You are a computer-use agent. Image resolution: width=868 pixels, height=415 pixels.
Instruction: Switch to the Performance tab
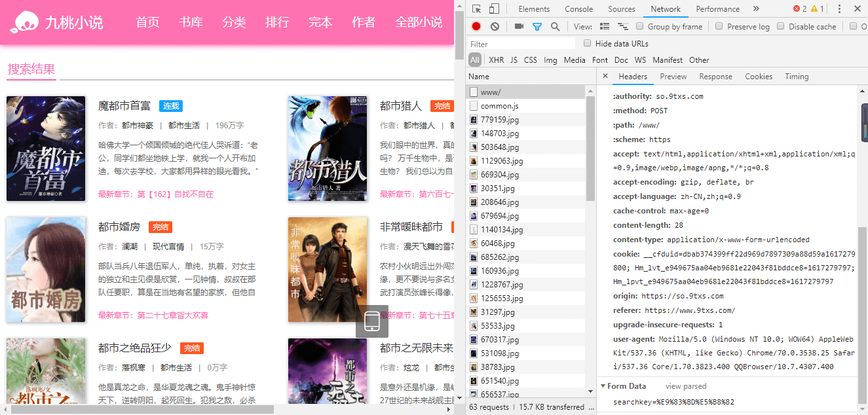click(718, 9)
